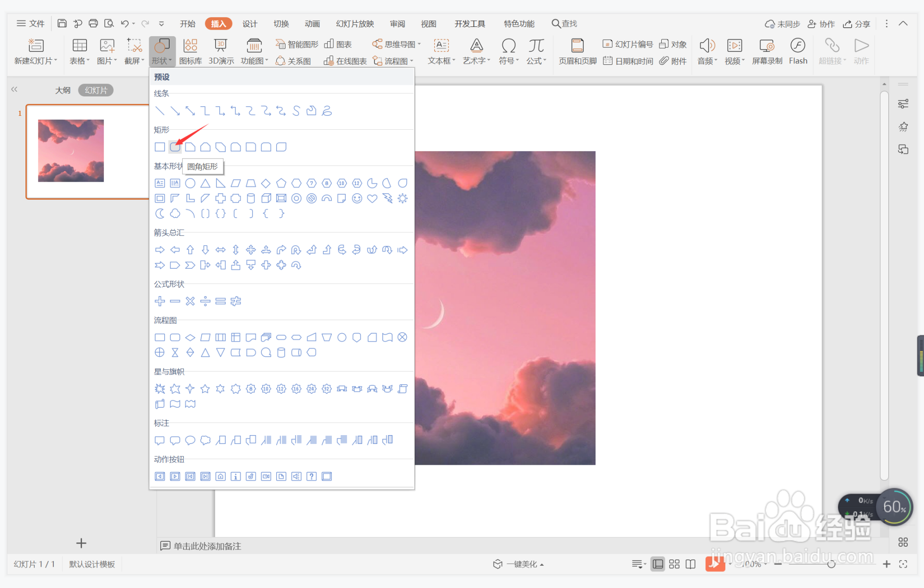Select the flowchart decision diamond
This screenshot has height=588, width=924.
(190, 338)
